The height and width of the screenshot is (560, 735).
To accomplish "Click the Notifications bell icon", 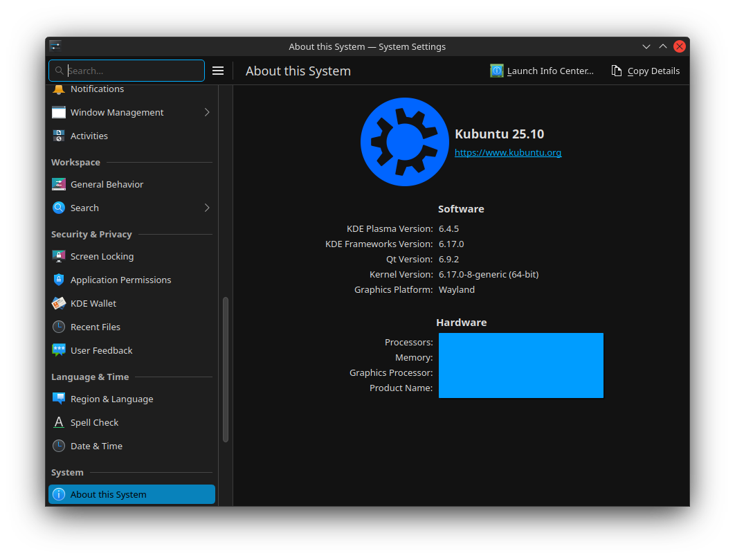I will click(59, 89).
